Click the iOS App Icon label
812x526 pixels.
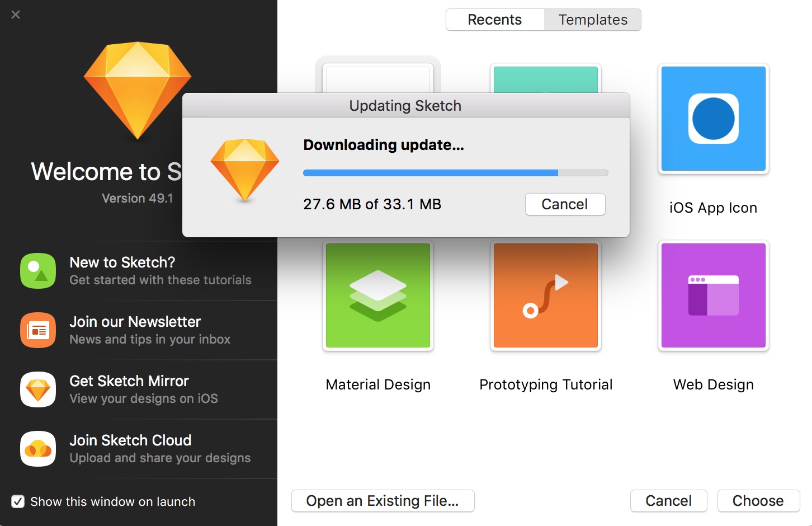713,208
